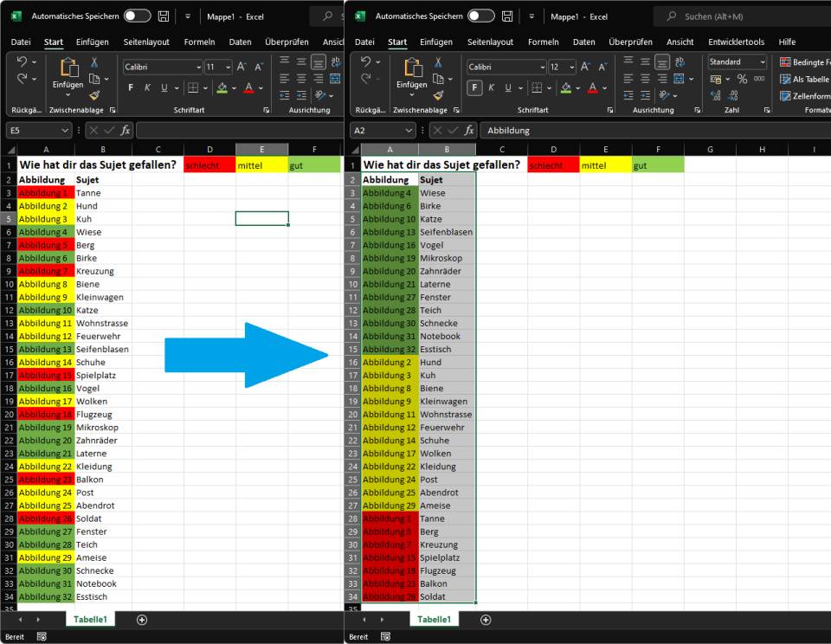Open the Formeln tab in left window
The height and width of the screenshot is (644, 831).
pos(199,42)
